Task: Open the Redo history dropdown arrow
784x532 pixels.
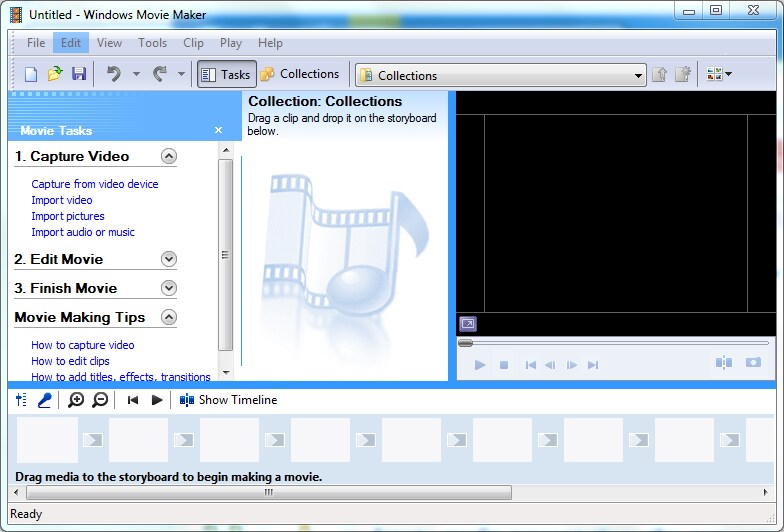Action: [182, 74]
